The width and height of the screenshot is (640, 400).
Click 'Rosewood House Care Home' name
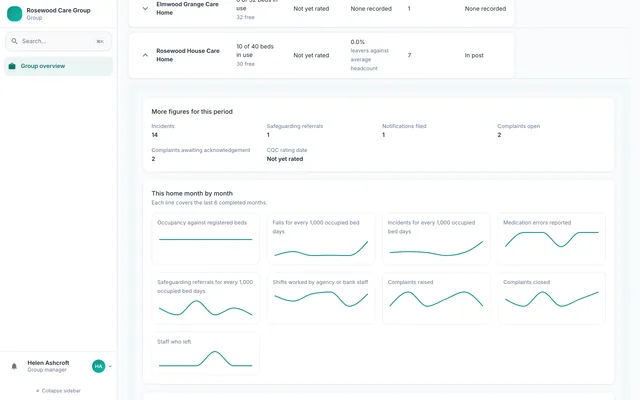188,55
